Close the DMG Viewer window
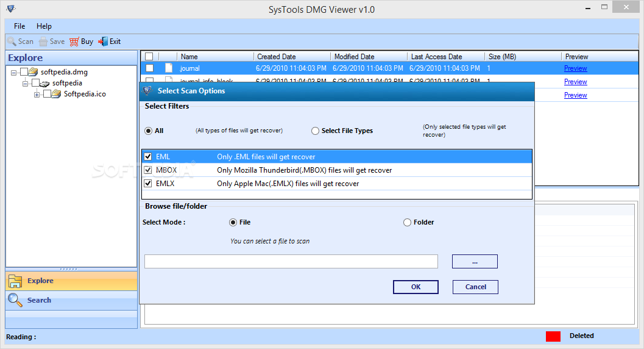 pos(626,7)
